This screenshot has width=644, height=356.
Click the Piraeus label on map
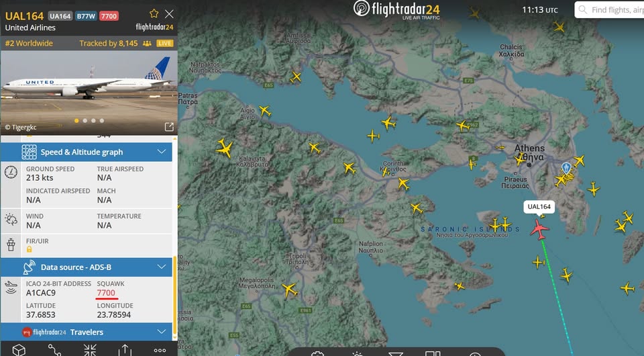tap(515, 183)
